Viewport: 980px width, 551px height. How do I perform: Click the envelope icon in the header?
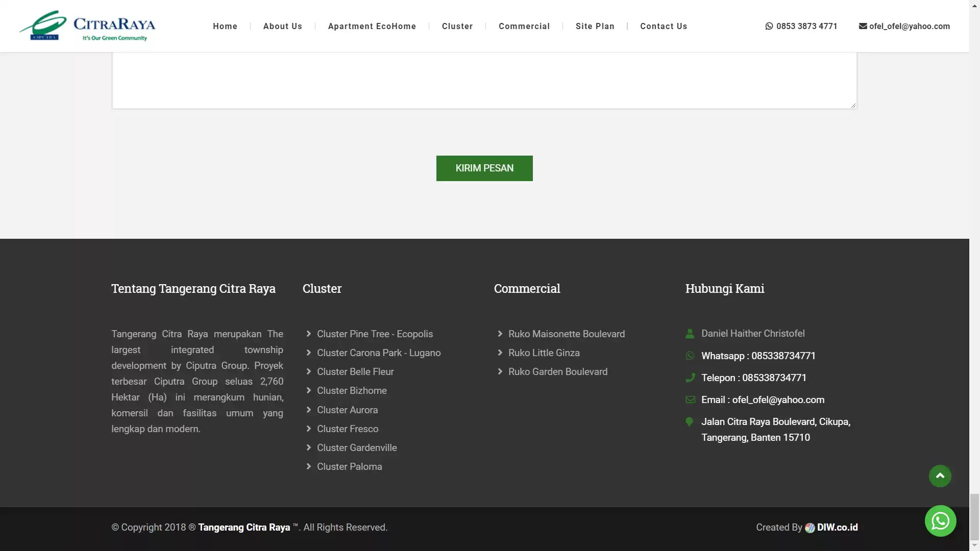point(863,26)
